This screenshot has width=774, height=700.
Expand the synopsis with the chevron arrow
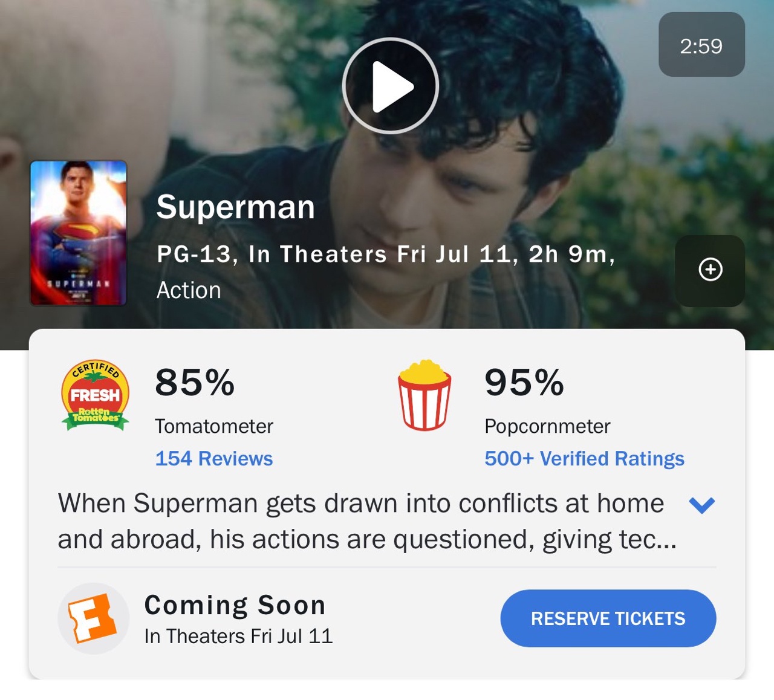coord(702,504)
